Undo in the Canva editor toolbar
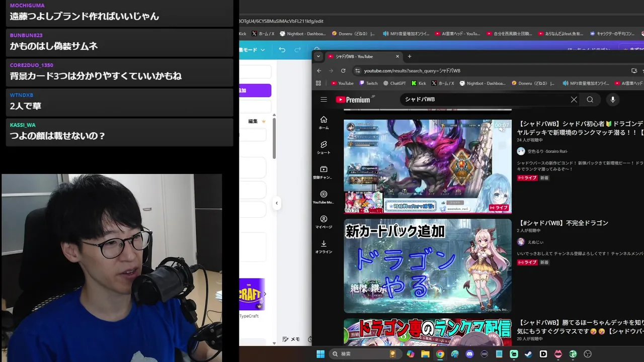Viewport: 644px width, 362px height. click(x=282, y=50)
